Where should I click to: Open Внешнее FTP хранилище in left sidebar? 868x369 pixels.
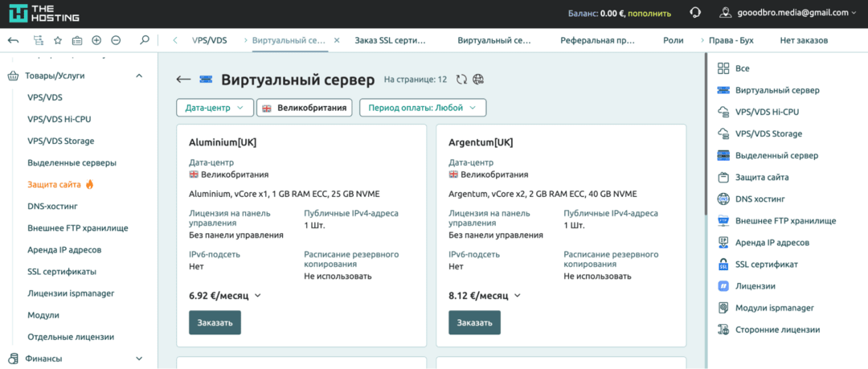tap(78, 228)
